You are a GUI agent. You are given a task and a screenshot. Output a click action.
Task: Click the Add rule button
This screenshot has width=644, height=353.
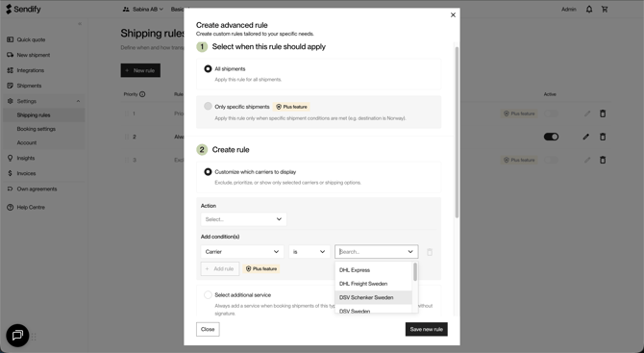click(220, 268)
